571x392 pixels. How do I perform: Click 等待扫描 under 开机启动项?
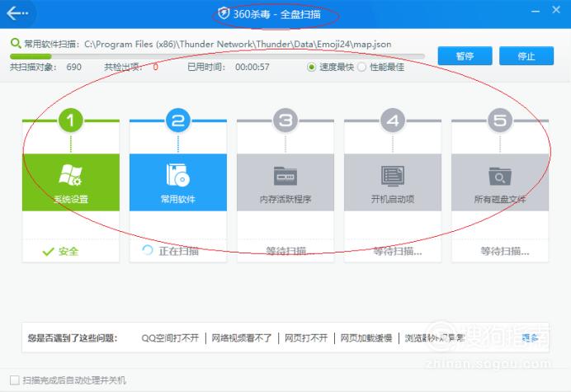pyautogui.click(x=397, y=251)
